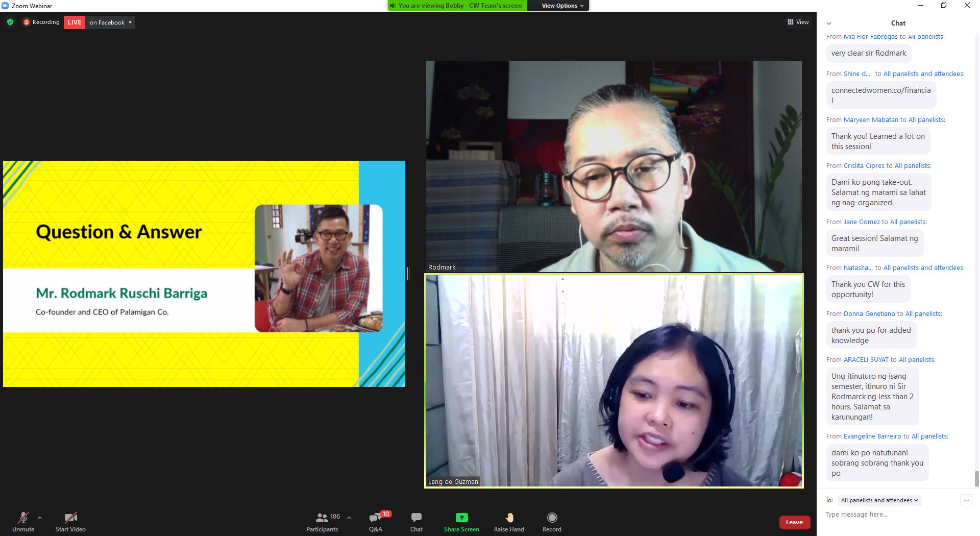Click the screen sharing notice banner
This screenshot has height=536, width=980.
click(457, 6)
